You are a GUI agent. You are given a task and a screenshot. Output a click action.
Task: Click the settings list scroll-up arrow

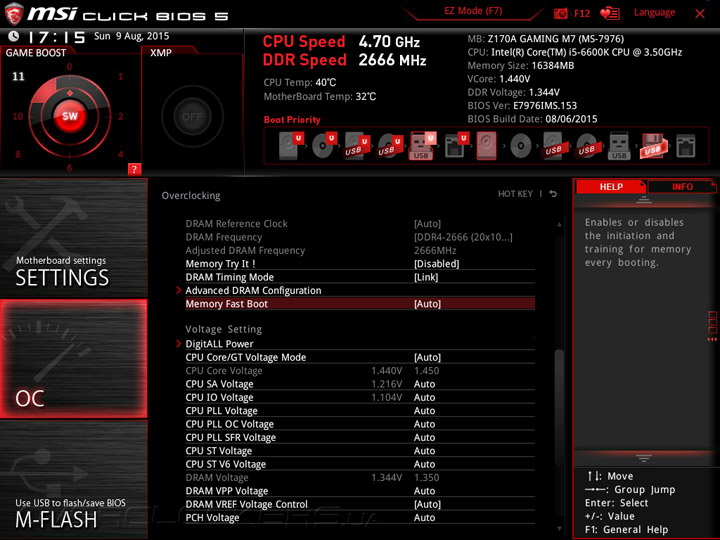[559, 225]
